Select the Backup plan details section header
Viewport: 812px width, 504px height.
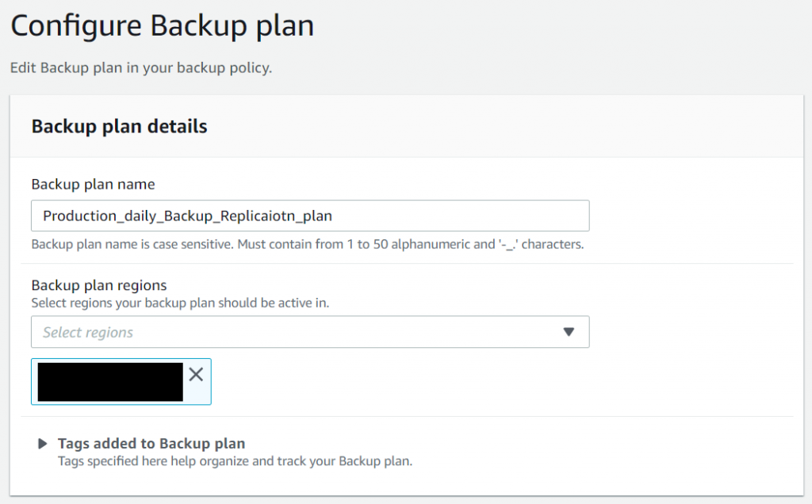119,126
